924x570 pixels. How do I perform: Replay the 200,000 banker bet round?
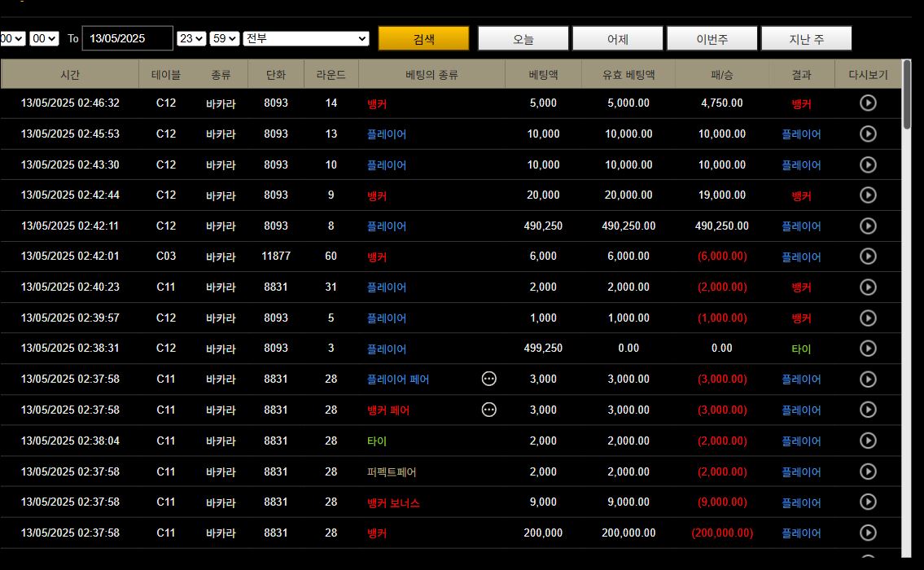coord(868,533)
